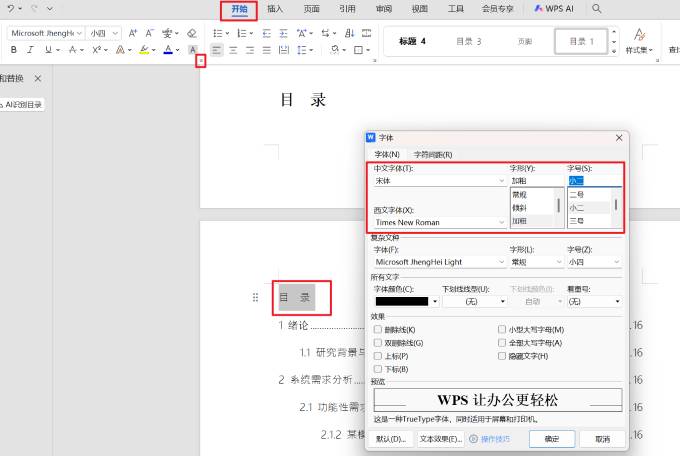Apply the blue font color button
Image resolution: width=680 pixels, height=456 pixels.
click(168, 50)
